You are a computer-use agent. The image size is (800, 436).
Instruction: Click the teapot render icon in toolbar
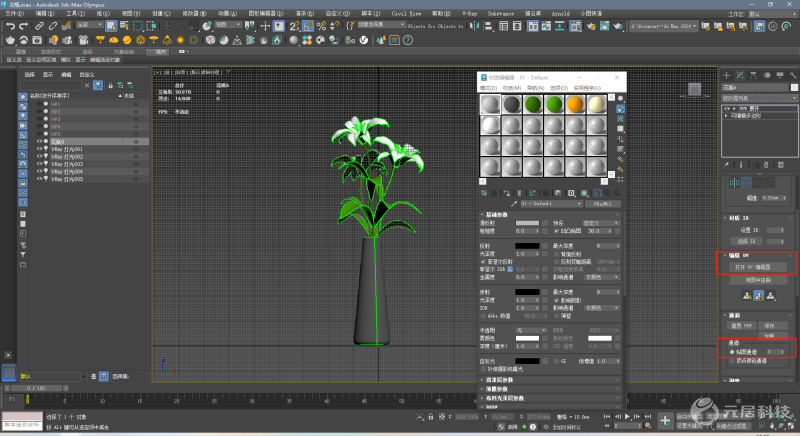pos(9,39)
